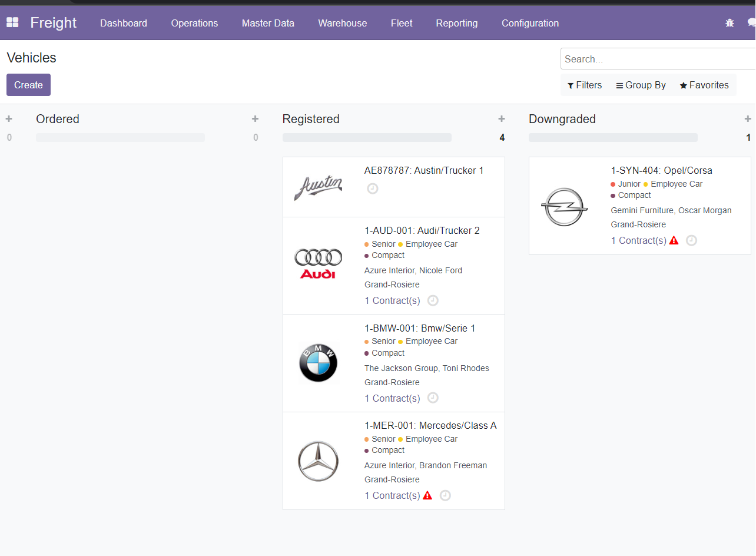Image resolution: width=756 pixels, height=556 pixels.
Task: Click activity clock on Austin/Trucker 1 card
Action: tap(373, 188)
